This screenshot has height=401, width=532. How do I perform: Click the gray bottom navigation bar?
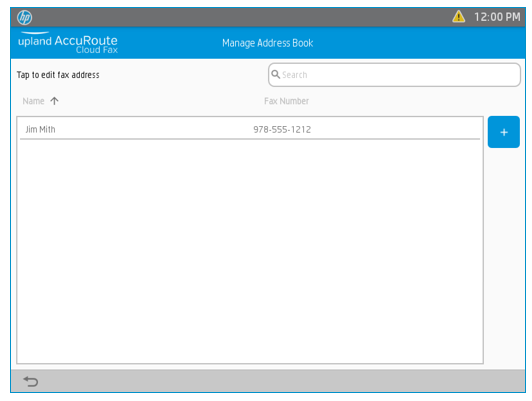[x=268, y=381]
